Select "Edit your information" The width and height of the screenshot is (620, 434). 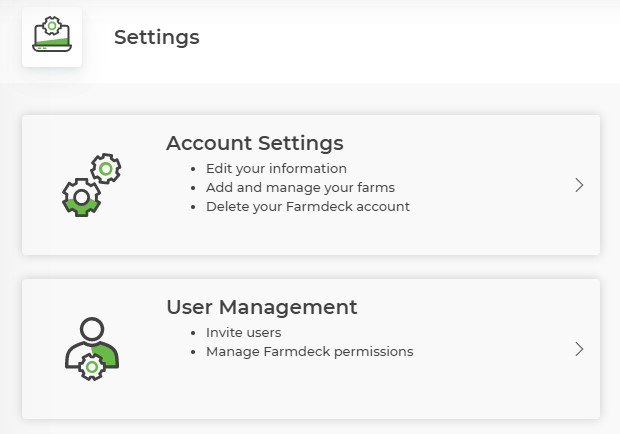click(x=276, y=168)
